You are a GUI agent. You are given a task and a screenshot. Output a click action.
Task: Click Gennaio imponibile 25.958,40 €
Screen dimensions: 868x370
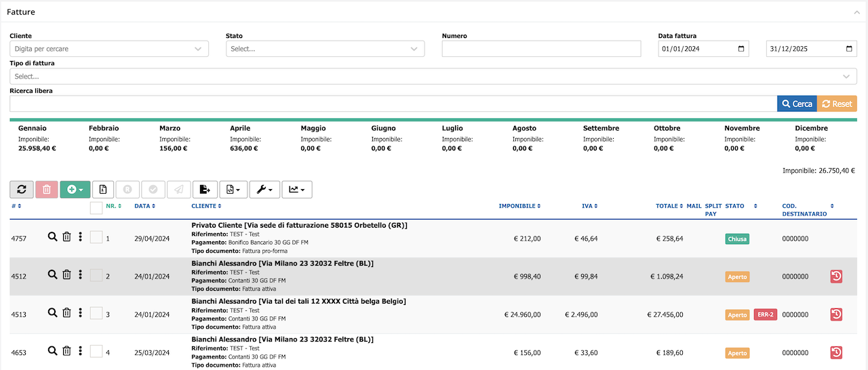pos(37,148)
